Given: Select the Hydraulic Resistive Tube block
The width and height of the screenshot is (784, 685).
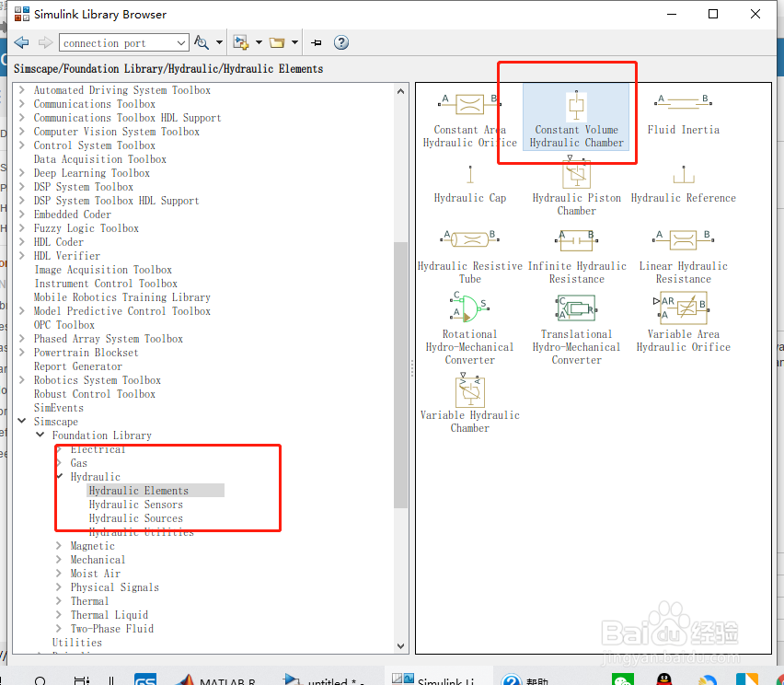Looking at the screenshot, I should [x=470, y=257].
